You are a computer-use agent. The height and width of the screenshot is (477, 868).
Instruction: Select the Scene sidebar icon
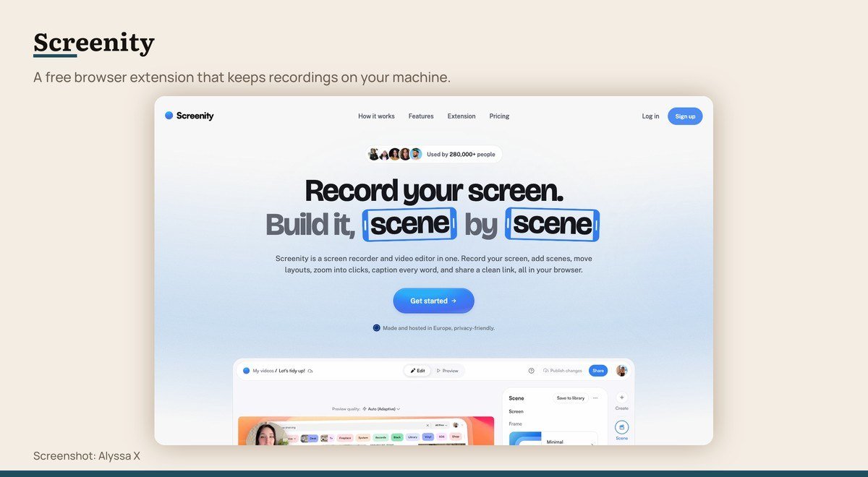[622, 427]
